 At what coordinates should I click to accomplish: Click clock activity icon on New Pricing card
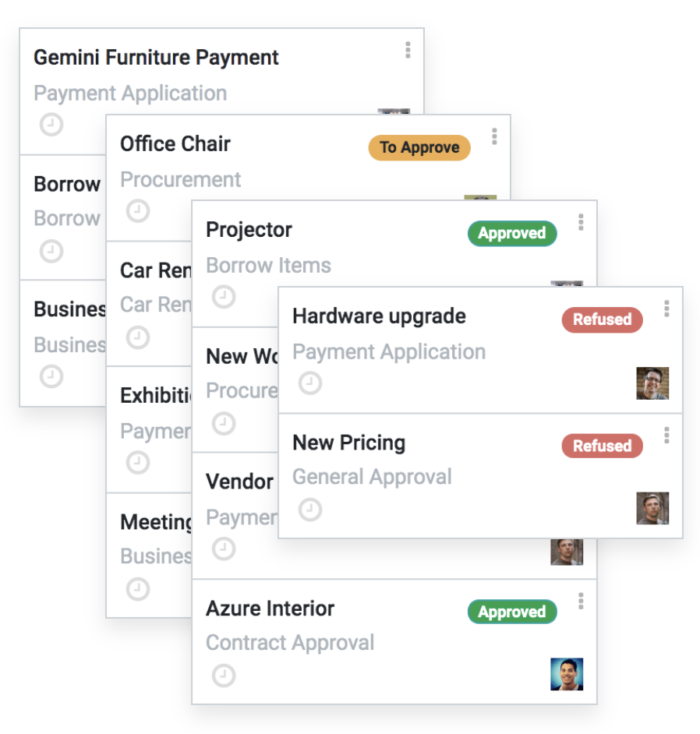[x=310, y=510]
